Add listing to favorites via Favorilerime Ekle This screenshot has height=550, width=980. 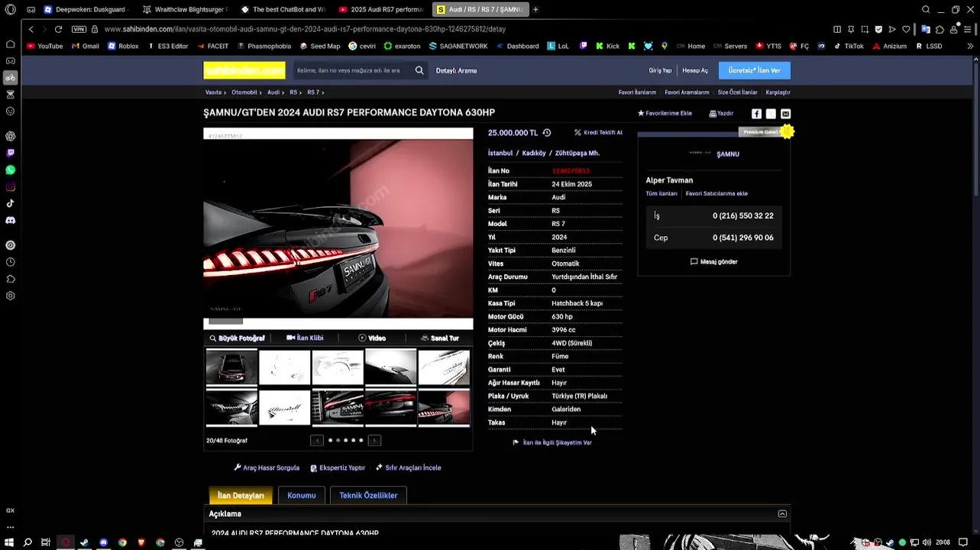pos(665,113)
